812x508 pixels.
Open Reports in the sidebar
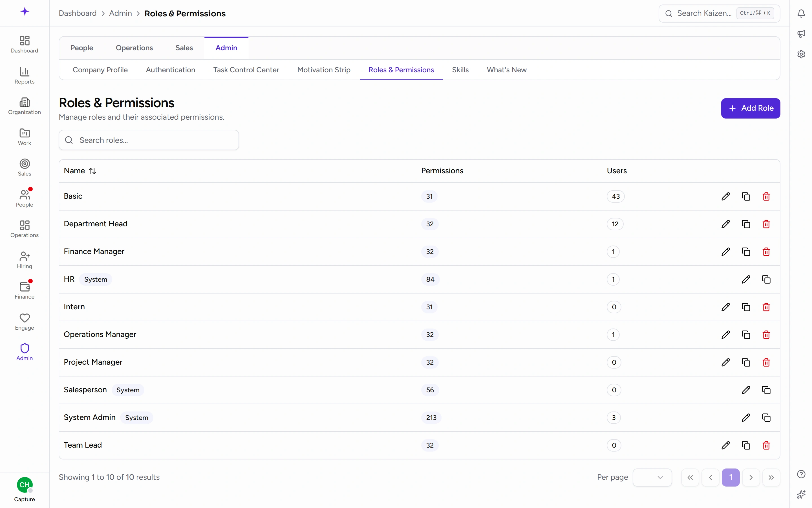[25, 75]
